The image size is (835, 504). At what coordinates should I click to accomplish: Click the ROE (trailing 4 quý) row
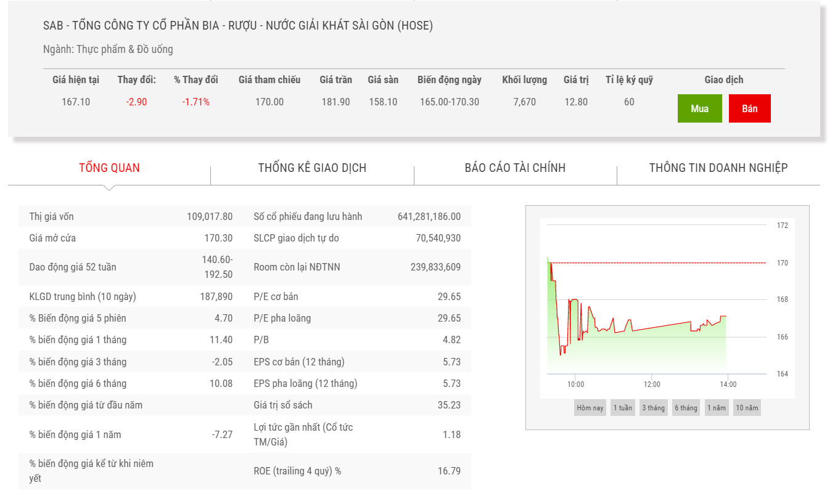(x=356, y=471)
